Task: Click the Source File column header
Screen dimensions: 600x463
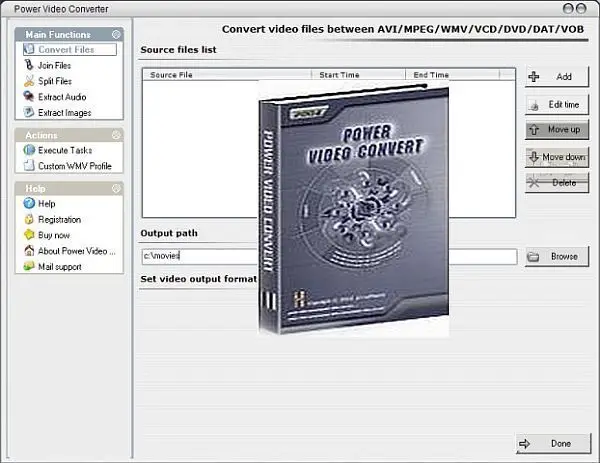Action: (227, 75)
